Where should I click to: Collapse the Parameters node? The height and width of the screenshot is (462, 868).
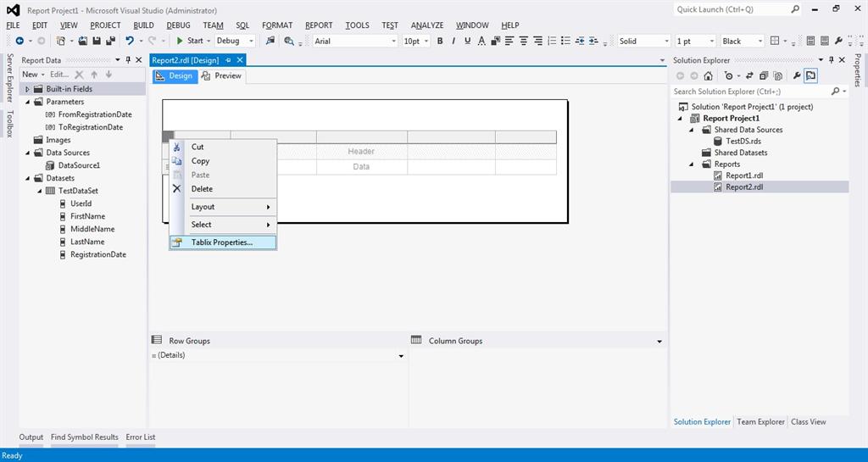(27, 102)
